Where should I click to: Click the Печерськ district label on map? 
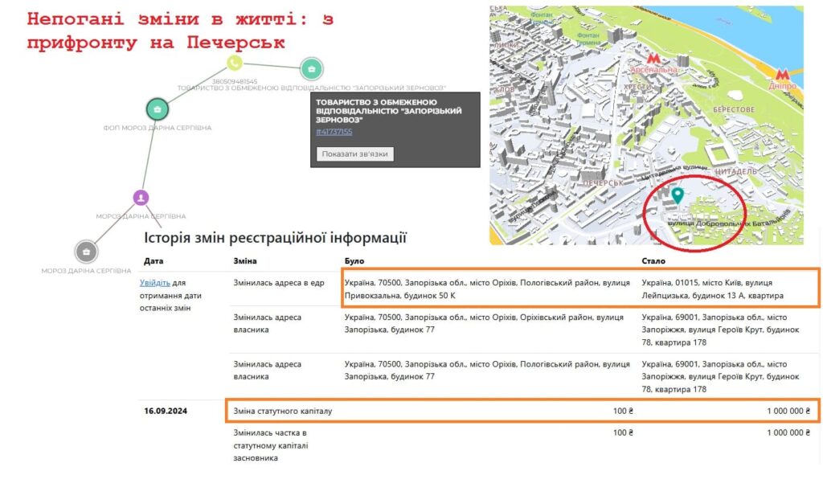pos(604,182)
